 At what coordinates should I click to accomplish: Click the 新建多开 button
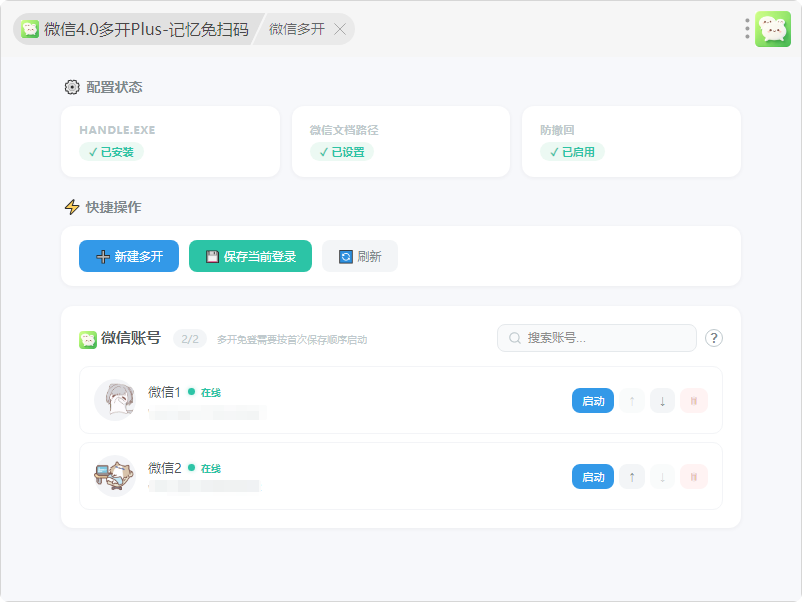click(x=129, y=256)
